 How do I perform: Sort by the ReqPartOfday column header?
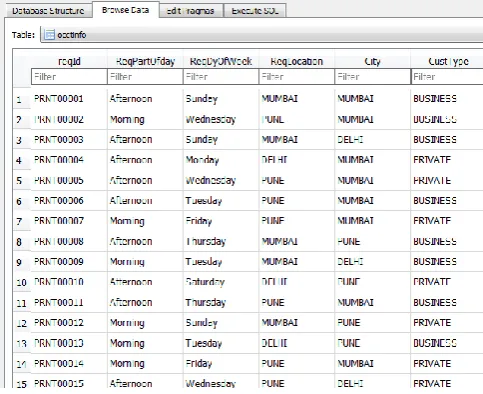click(145, 61)
